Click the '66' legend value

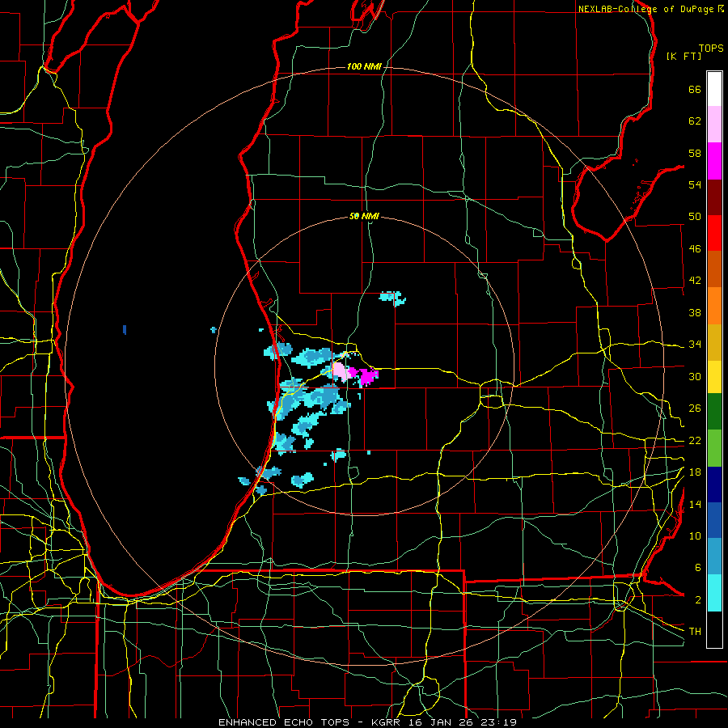695,90
